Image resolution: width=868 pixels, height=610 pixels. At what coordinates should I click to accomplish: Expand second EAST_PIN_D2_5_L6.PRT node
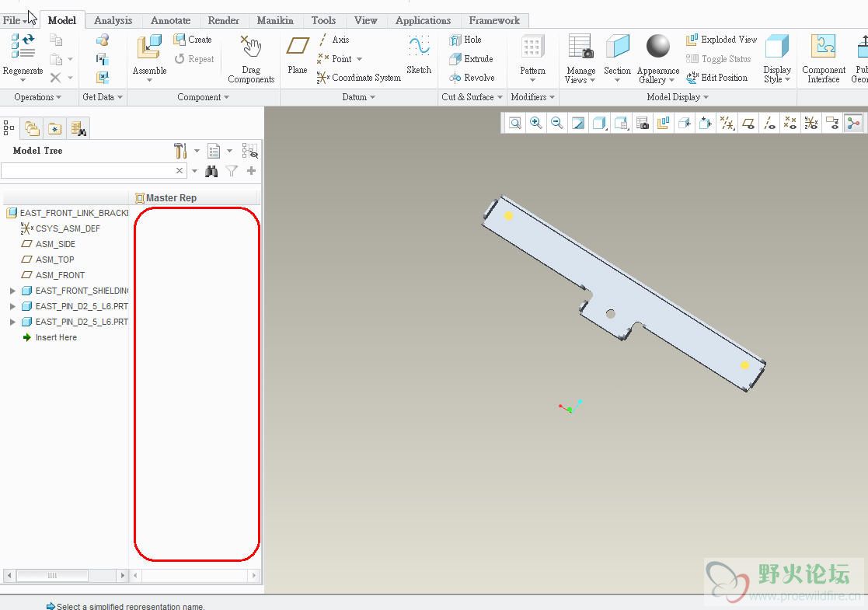[12, 322]
